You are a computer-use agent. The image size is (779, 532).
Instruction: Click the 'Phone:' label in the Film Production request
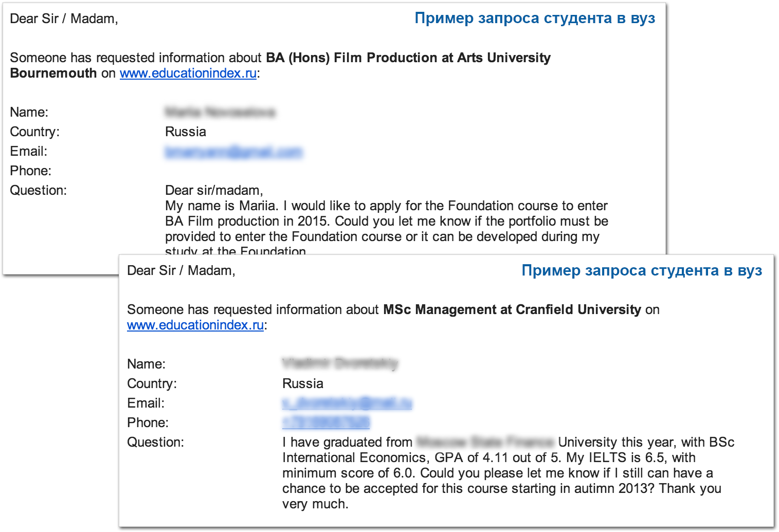click(31, 171)
